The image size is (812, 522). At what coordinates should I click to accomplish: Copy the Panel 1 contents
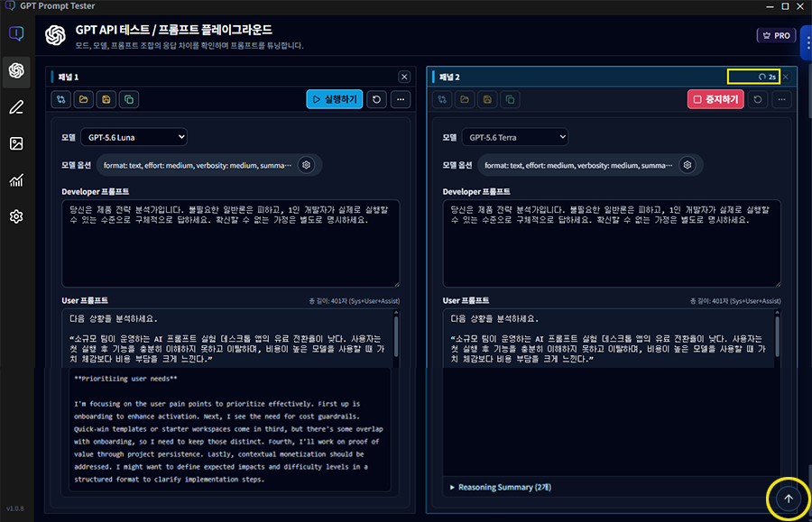point(129,99)
